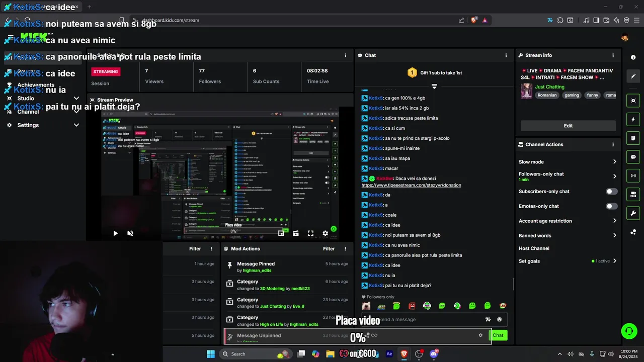Click the green headset support button
The height and width of the screenshot is (362, 644).
click(x=629, y=331)
